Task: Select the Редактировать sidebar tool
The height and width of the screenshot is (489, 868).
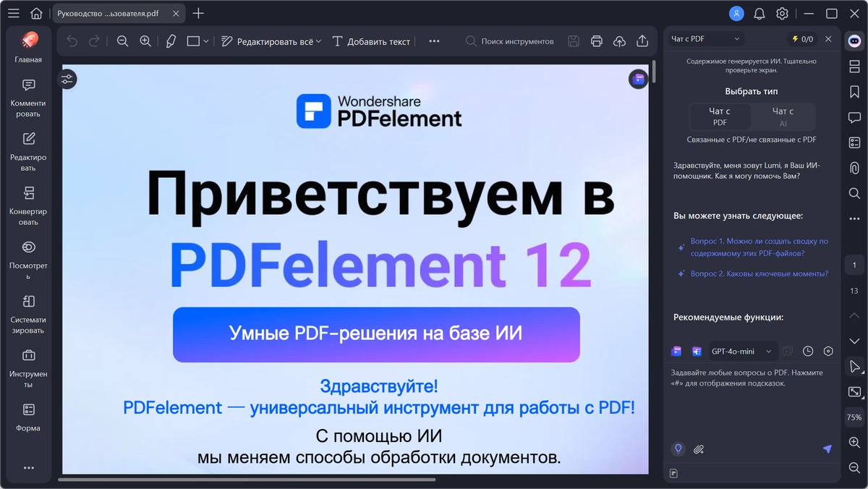Action: [x=28, y=152]
